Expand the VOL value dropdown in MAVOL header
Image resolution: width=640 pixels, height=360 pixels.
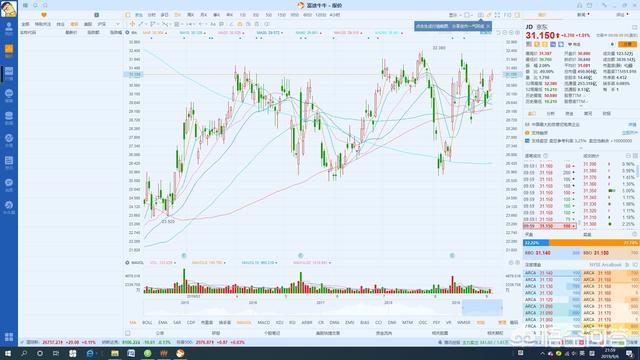click(x=175, y=263)
